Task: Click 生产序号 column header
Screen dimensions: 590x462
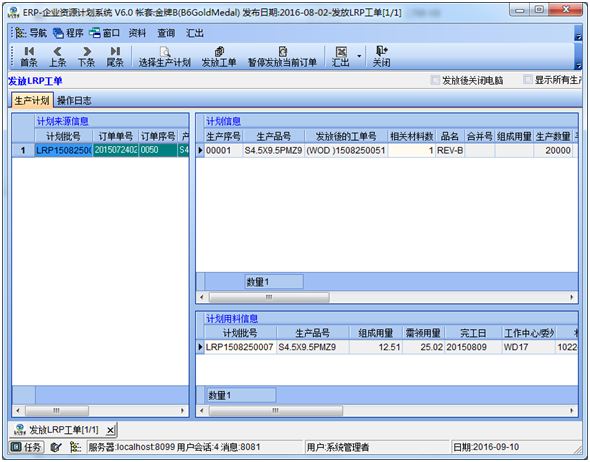Action: click(x=223, y=136)
